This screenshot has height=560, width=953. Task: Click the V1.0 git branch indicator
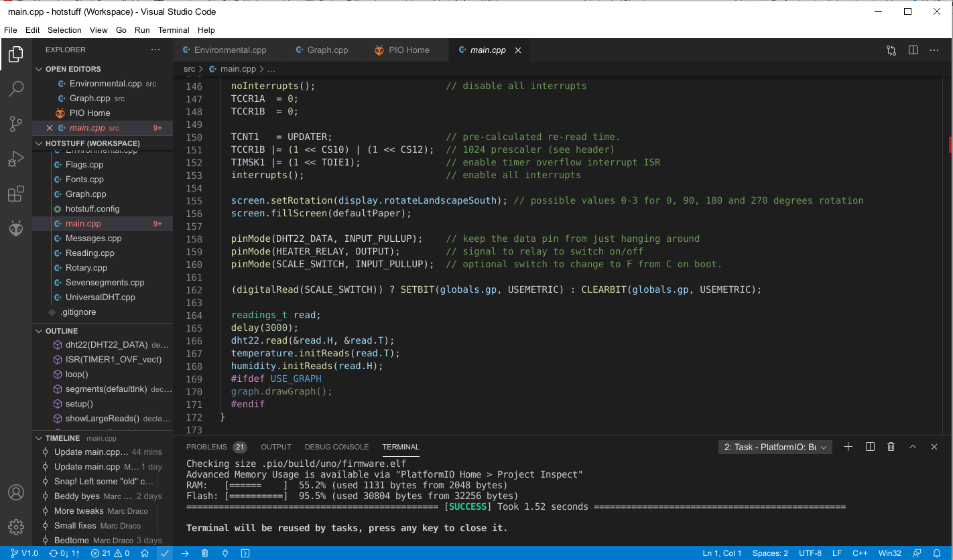(x=24, y=553)
